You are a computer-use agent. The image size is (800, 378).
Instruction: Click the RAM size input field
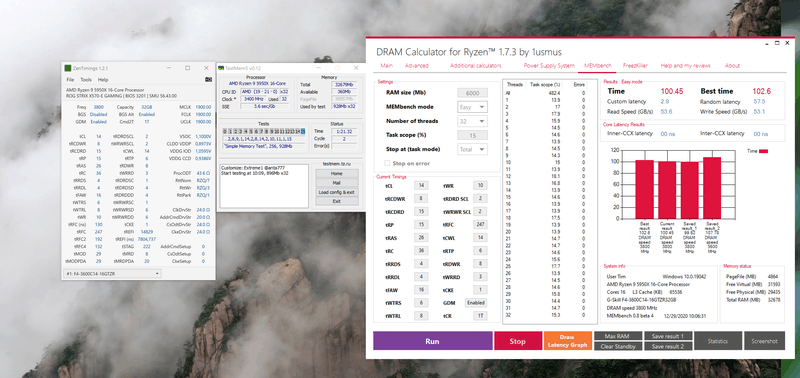point(472,93)
